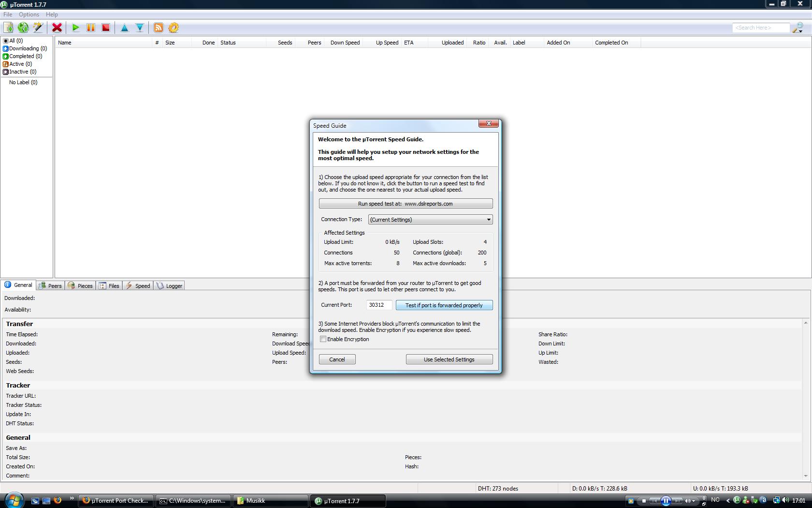Select the Downloading (0) category
Image resolution: width=812 pixels, height=508 pixels.
[25, 48]
